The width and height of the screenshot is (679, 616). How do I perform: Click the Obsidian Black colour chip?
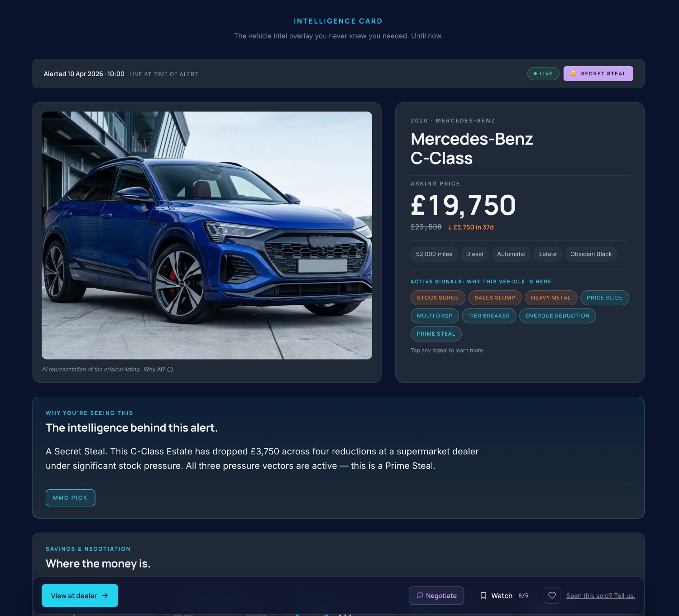[x=591, y=254]
